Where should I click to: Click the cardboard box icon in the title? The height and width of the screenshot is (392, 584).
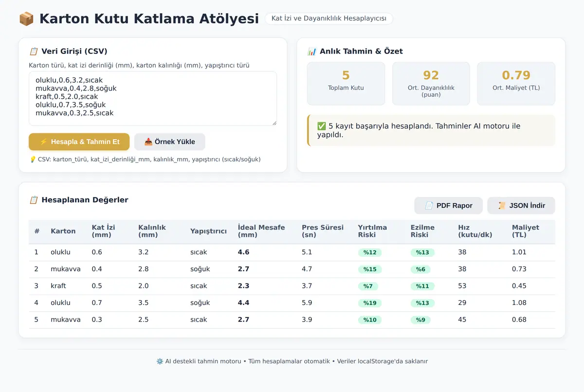26,19
